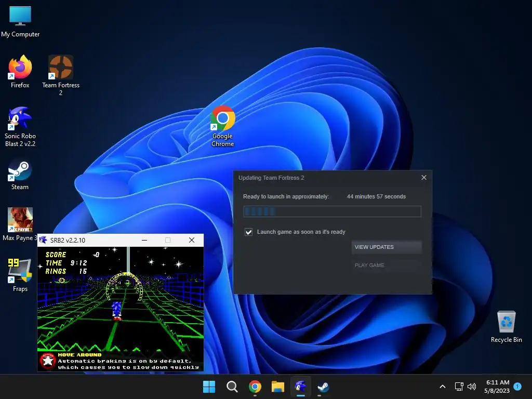Viewport: 532px width, 399px height.
Task: Click the SRB2 window's Sonic title icon
Action: [43, 240]
